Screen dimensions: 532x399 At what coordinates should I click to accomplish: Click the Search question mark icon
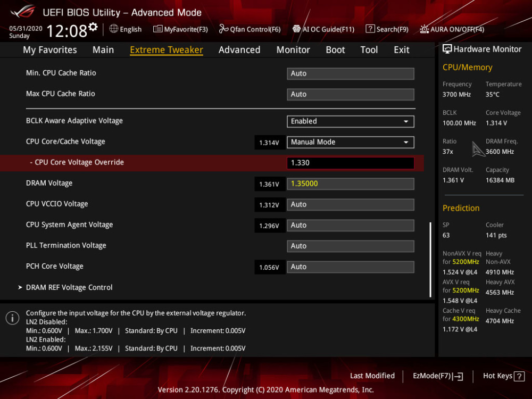(x=370, y=29)
